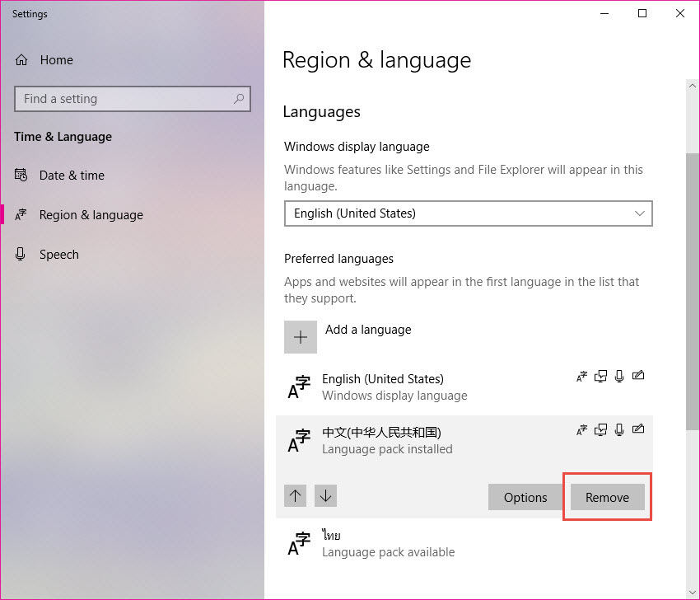This screenshot has height=600, width=700.
Task: Click the Time & Language heading
Action: click(63, 137)
